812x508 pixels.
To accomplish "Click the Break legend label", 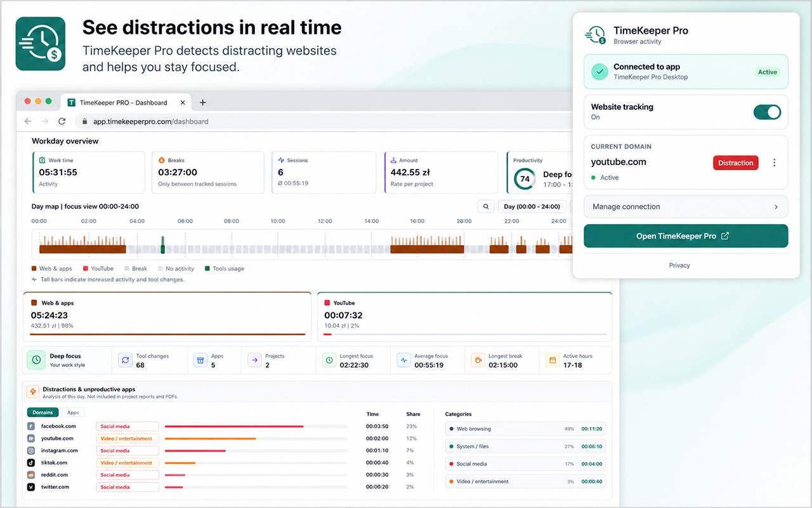I will (x=140, y=269).
